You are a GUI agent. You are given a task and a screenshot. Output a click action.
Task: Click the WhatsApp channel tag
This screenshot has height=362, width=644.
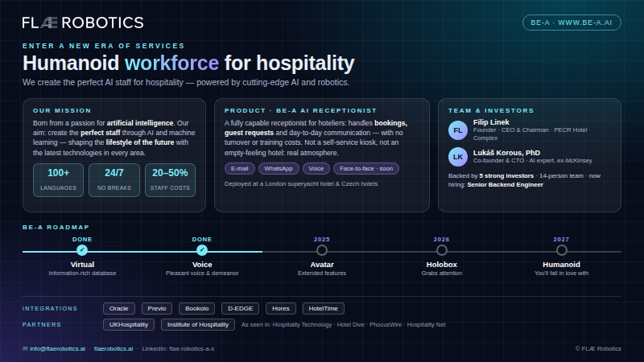[x=279, y=168]
